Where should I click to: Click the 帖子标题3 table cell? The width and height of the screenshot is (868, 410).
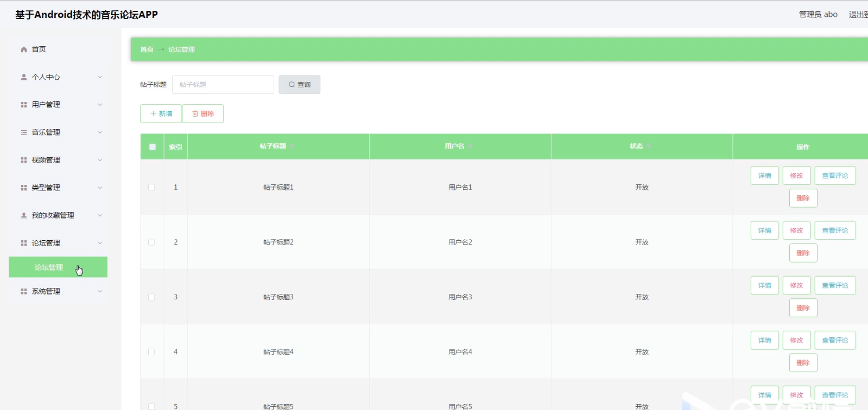(x=278, y=297)
